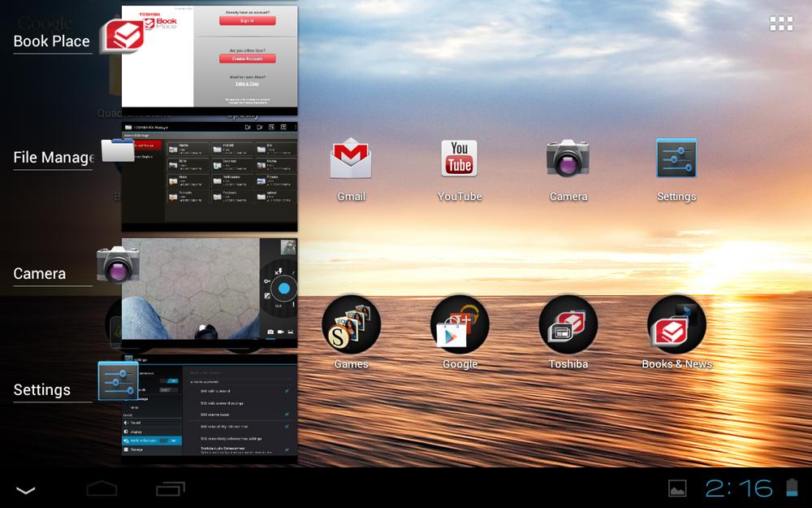The image size is (812, 508).
Task: Tap the blue shutter button in Camera preview
Action: [x=283, y=289]
